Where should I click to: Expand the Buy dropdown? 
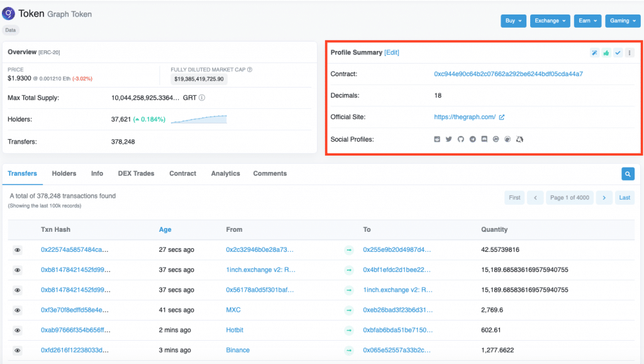513,21
